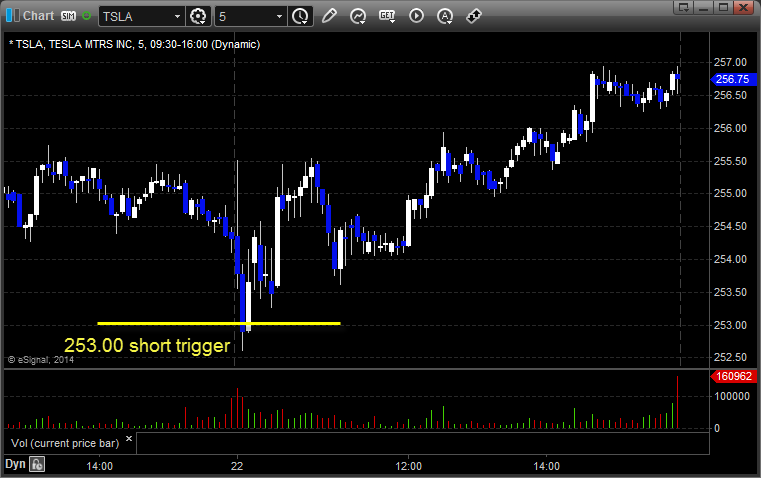Click the green connection status circle
This screenshot has width=761, height=478.
(86, 16)
